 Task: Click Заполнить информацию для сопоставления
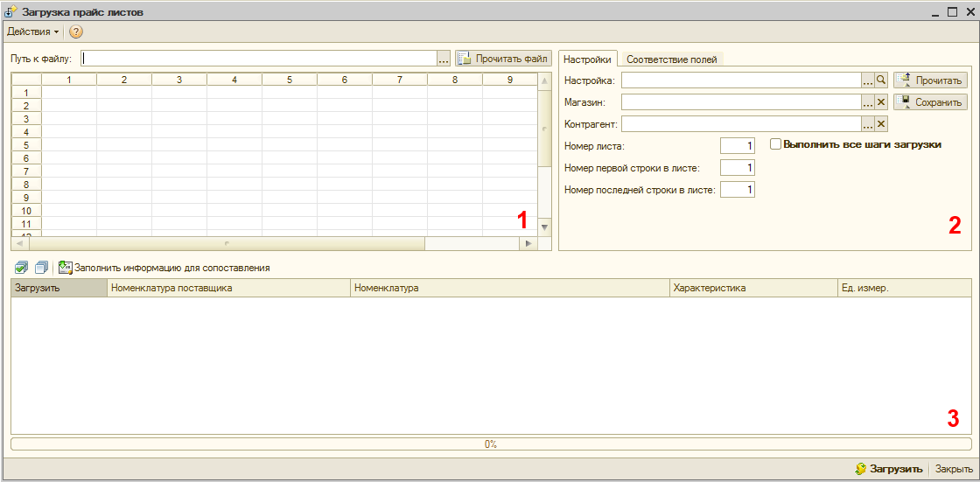(164, 268)
